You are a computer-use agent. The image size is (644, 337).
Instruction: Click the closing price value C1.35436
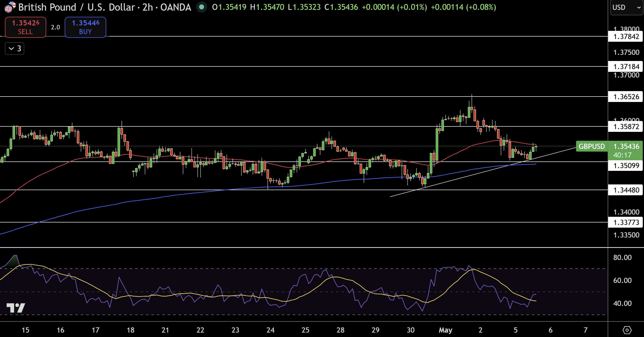click(341, 7)
